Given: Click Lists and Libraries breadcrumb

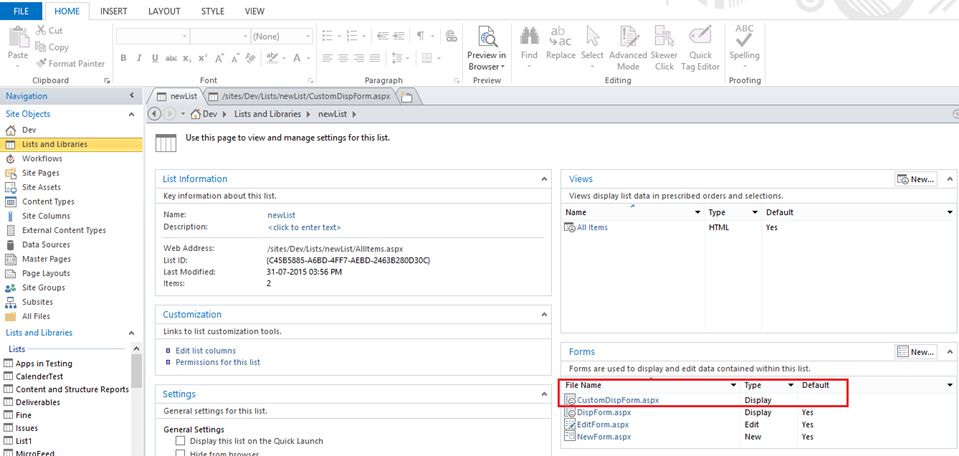Looking at the screenshot, I should [x=267, y=114].
